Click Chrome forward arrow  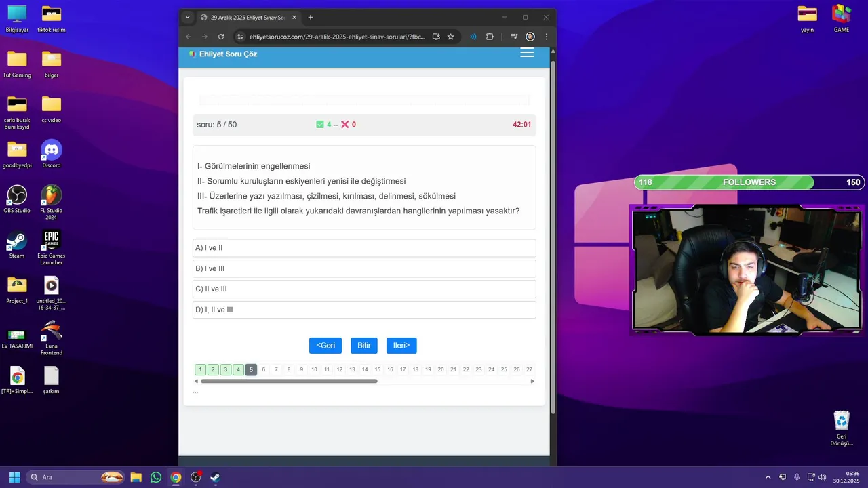pyautogui.click(x=205, y=37)
